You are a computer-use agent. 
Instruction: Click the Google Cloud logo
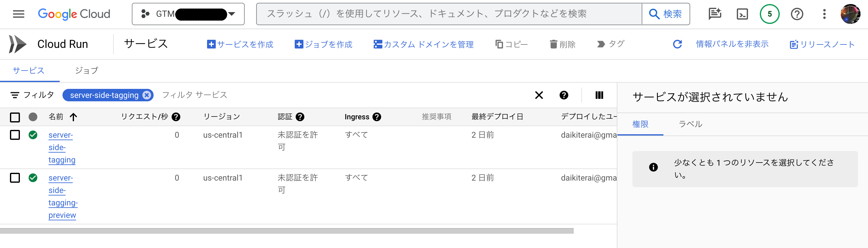(74, 14)
